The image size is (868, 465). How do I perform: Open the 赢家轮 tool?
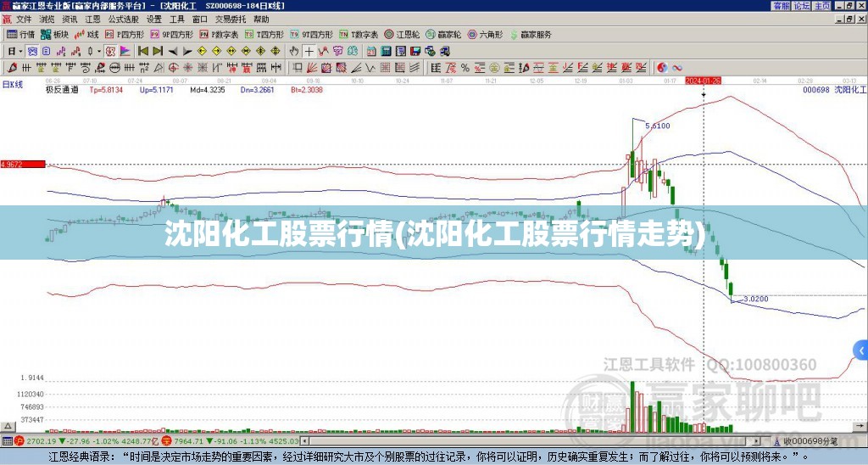click(x=443, y=34)
